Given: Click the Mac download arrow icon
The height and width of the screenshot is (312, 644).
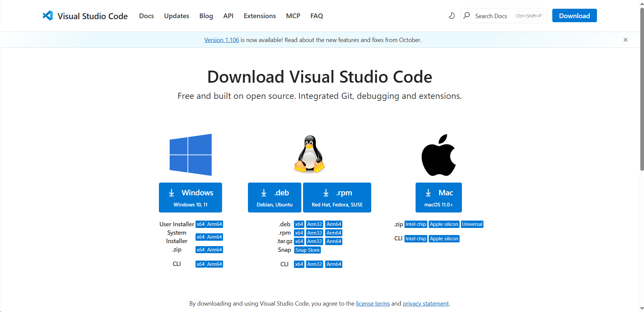Looking at the screenshot, I should (428, 193).
